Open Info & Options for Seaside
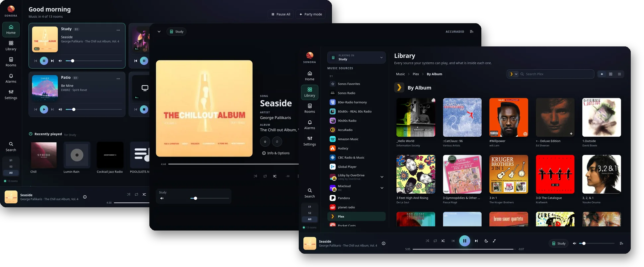Screen dimensions: 644x267 [x=276, y=153]
